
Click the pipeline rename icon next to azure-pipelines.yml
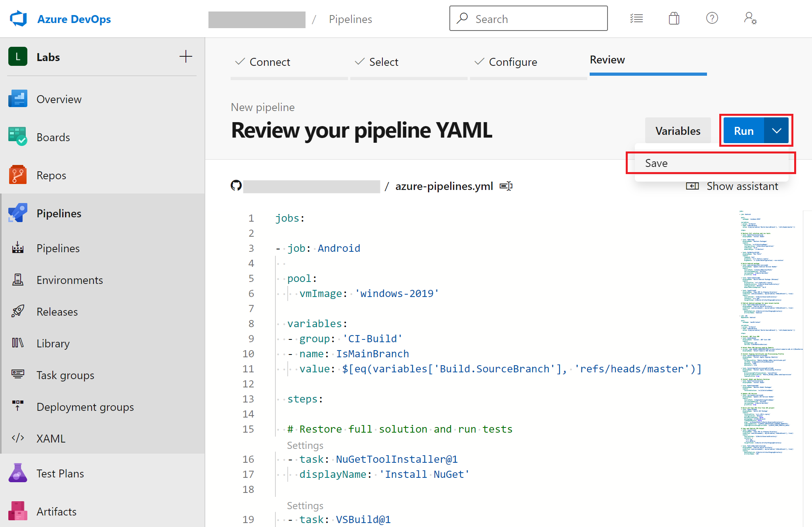click(506, 185)
